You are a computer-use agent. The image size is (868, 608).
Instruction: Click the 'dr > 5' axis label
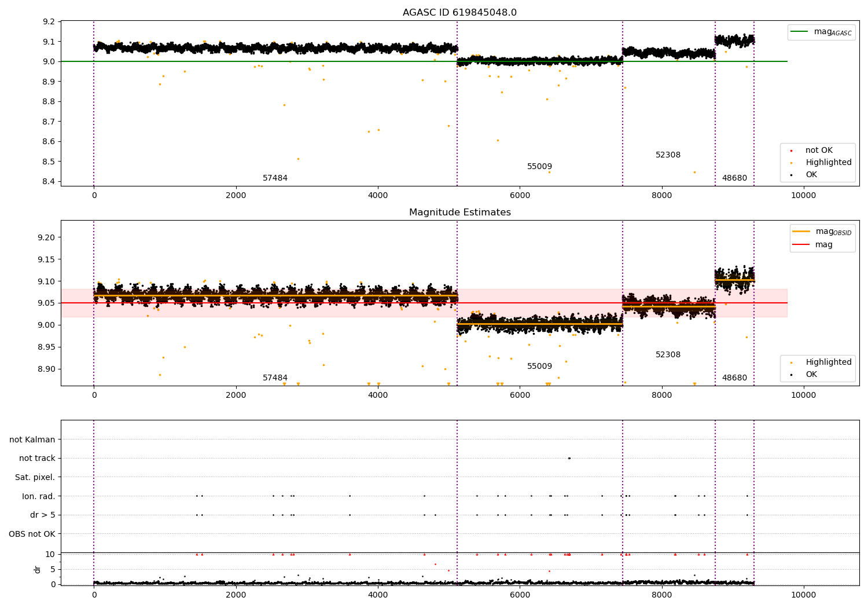click(43, 515)
